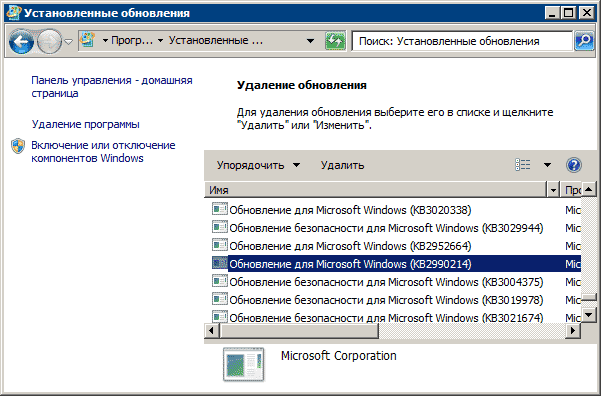Refresh the list with green arrows button
The width and height of the screenshot is (601, 396).
click(x=335, y=40)
